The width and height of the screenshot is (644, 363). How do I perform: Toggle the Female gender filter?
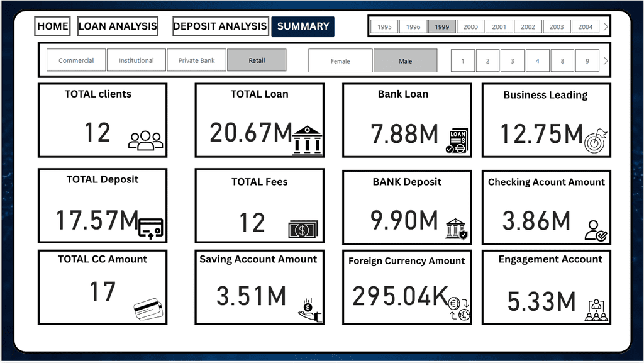340,61
